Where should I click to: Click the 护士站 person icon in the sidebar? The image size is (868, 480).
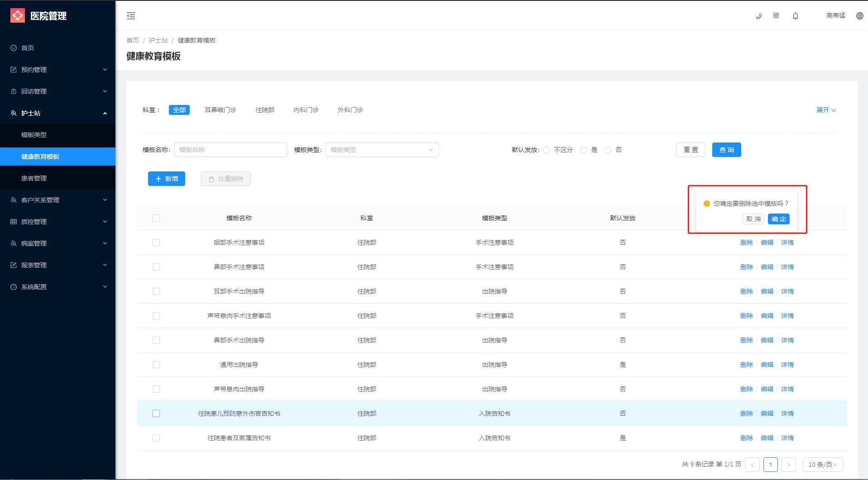14,113
